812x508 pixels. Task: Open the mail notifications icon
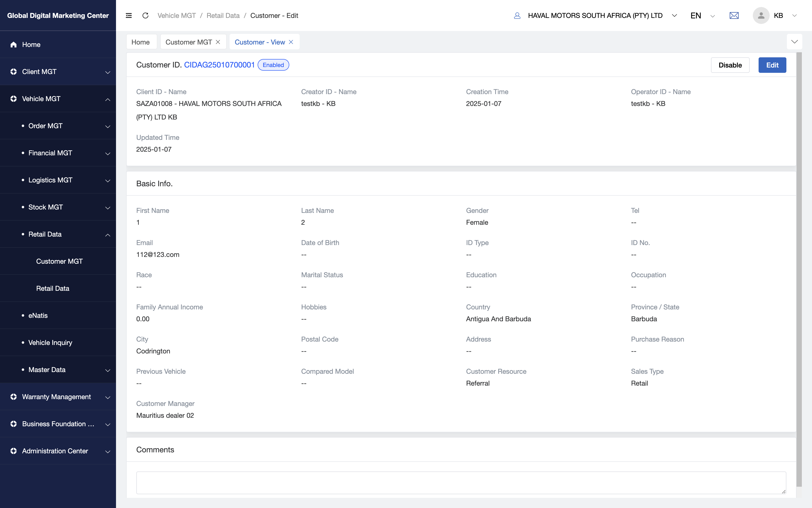click(x=734, y=15)
